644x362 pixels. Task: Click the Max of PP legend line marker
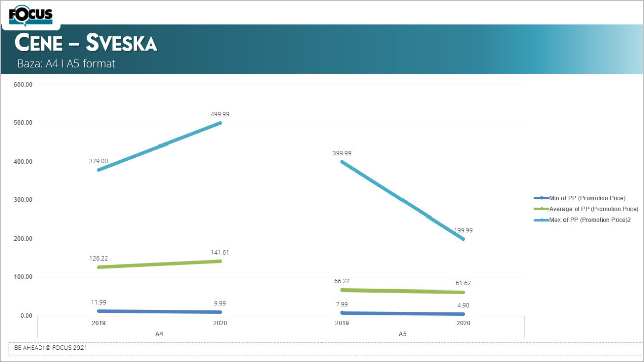click(541, 220)
